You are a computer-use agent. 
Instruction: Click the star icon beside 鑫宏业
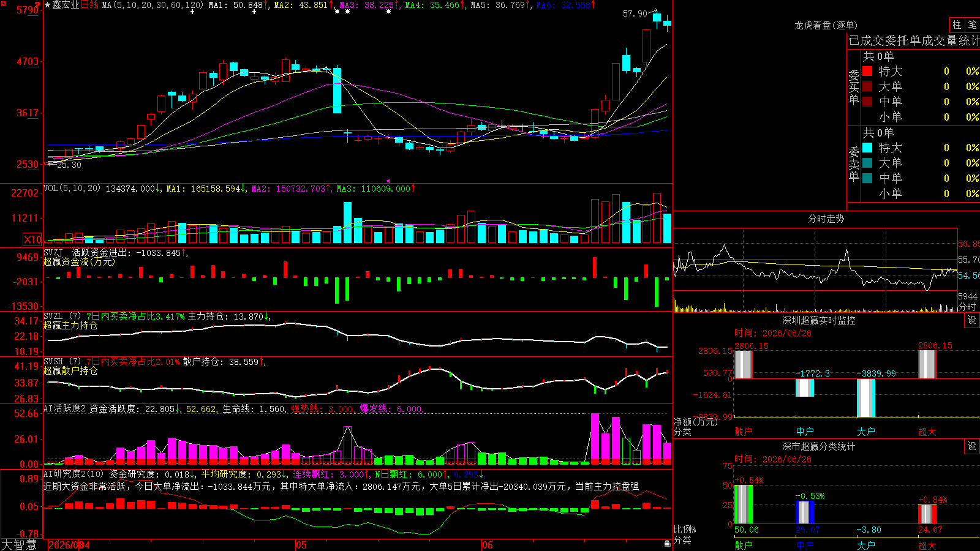point(47,5)
